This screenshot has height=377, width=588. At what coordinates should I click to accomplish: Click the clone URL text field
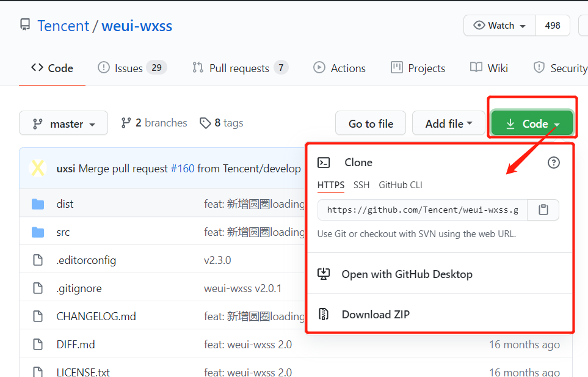tap(423, 210)
